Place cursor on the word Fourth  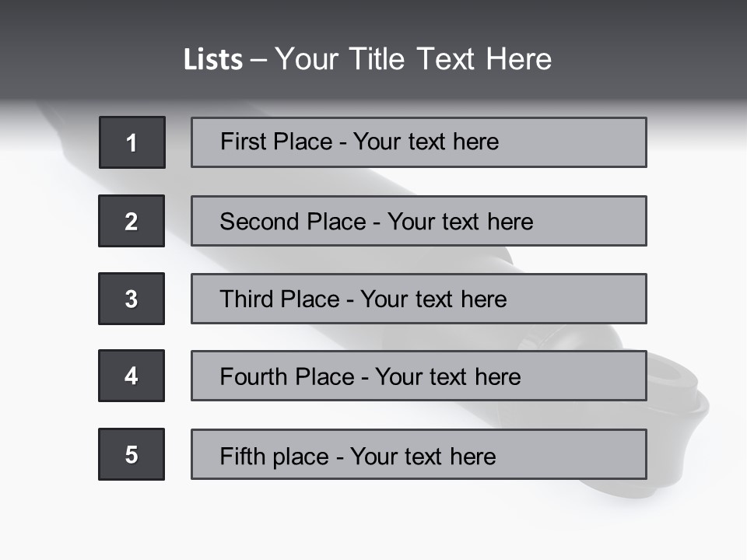pyautogui.click(x=254, y=377)
